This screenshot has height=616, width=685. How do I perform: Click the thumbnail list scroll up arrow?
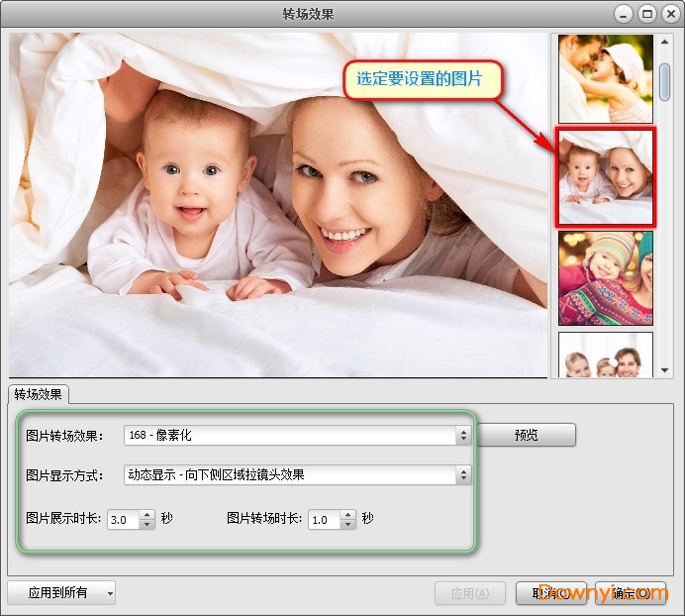pos(665,42)
